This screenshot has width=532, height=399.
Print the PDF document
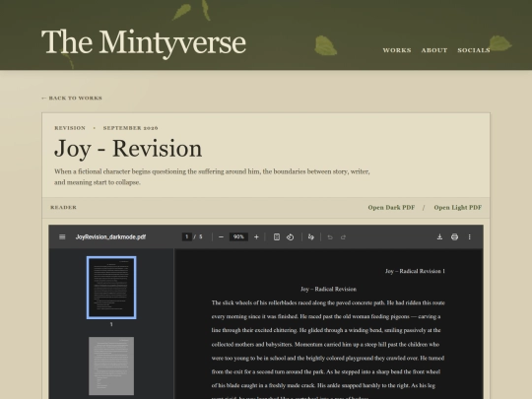point(454,236)
